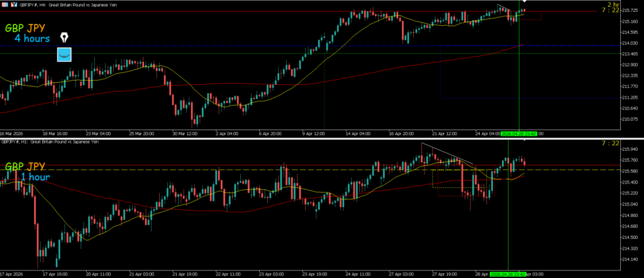The image size is (644, 278).
Task: Click the '2 hr' label in the upper chart corner
Action: [613, 4]
